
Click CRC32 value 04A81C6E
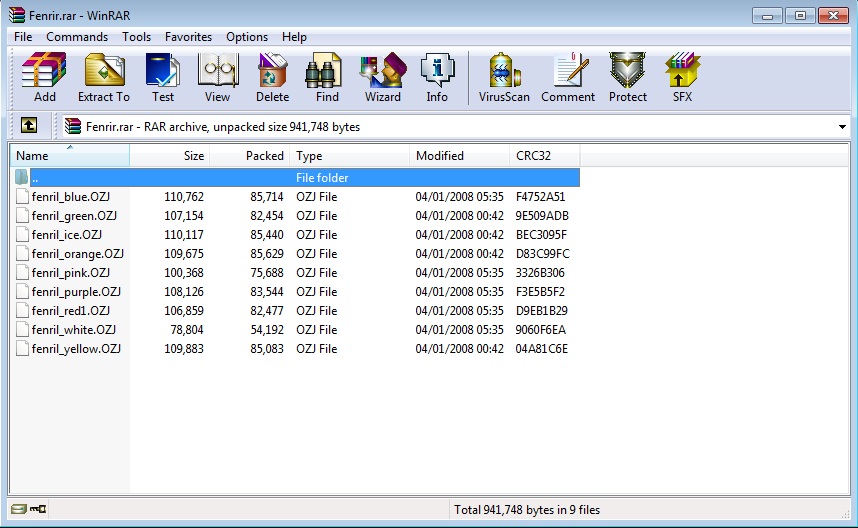(541, 349)
